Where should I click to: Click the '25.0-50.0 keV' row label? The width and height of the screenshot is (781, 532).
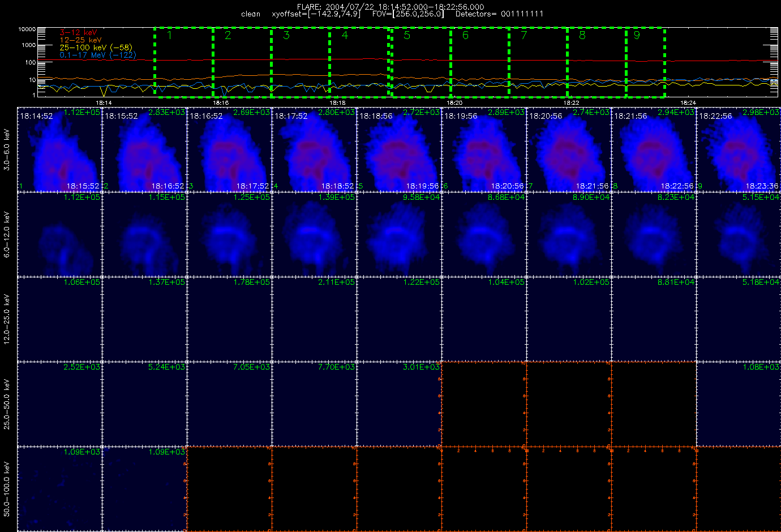point(7,404)
